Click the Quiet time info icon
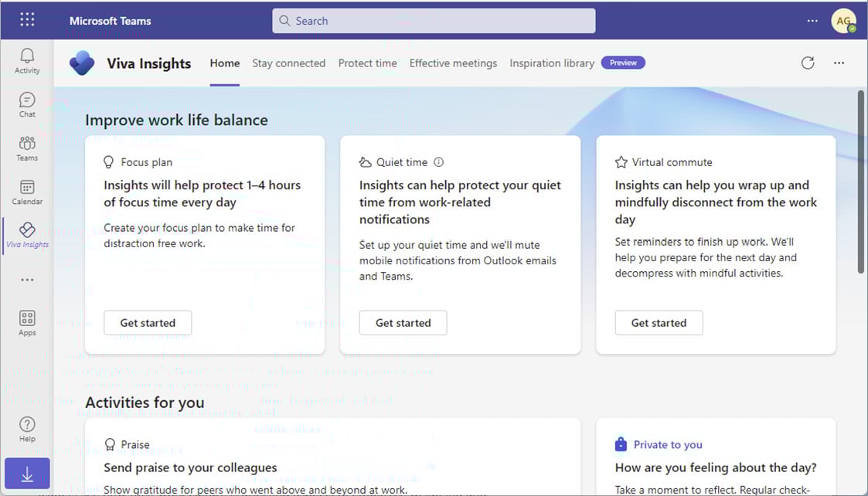 pos(438,162)
